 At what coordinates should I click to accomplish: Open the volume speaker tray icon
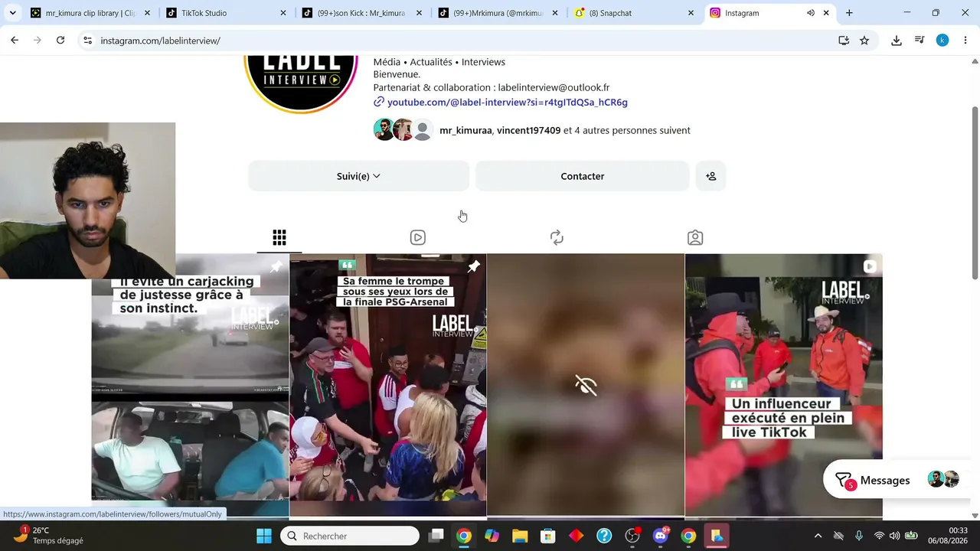coord(894,536)
